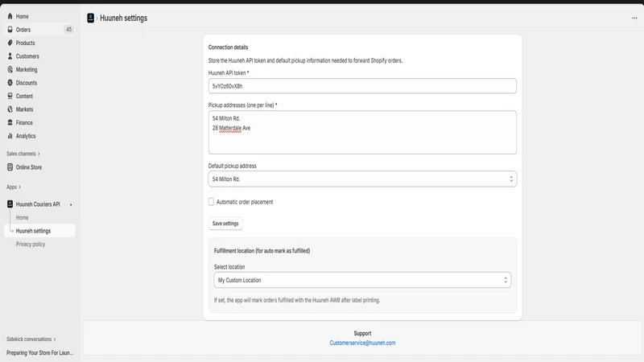The width and height of the screenshot is (644, 362).
Task: Click the Huuneh settings page title
Action: pos(123,18)
